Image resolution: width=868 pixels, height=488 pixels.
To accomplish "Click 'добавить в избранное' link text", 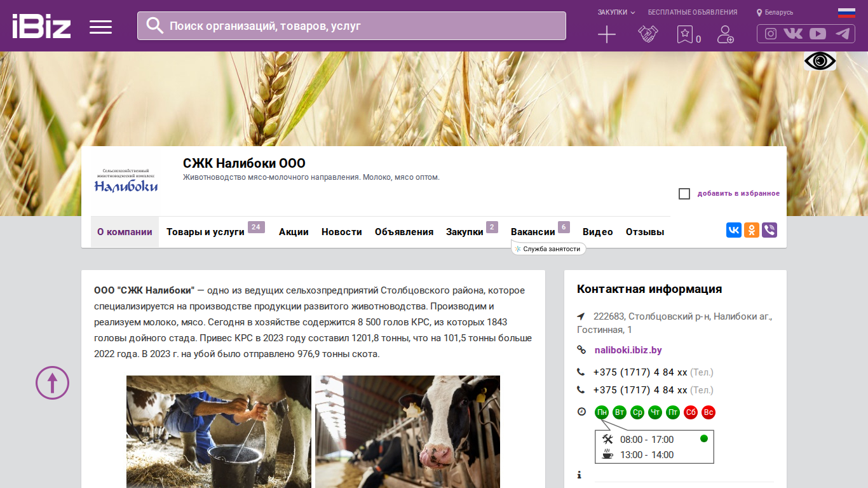I will tap(738, 194).
